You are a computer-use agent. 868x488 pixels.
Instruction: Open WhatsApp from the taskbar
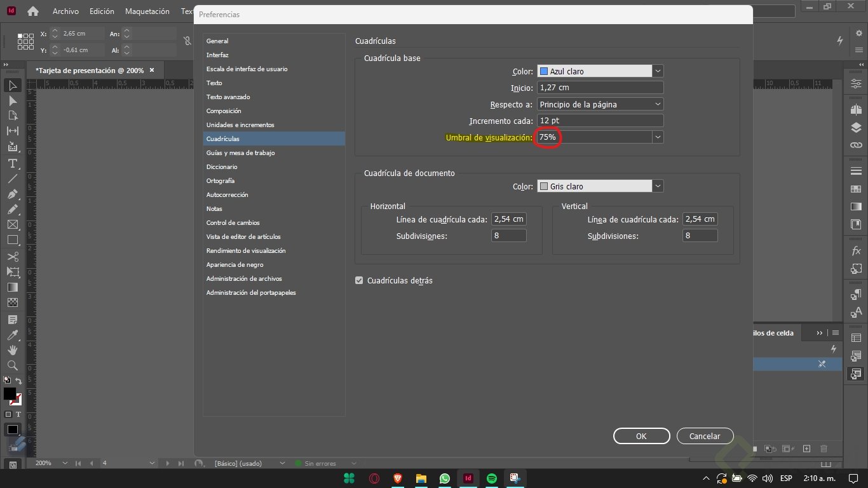coord(444,478)
